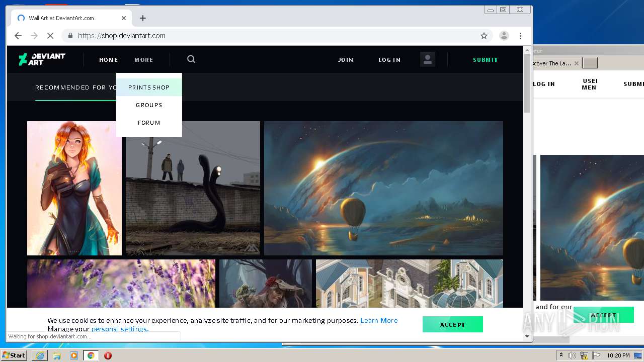Viewport: 644px width, 362px height.
Task: Select FORUM from the dropdown
Action: click(149, 123)
